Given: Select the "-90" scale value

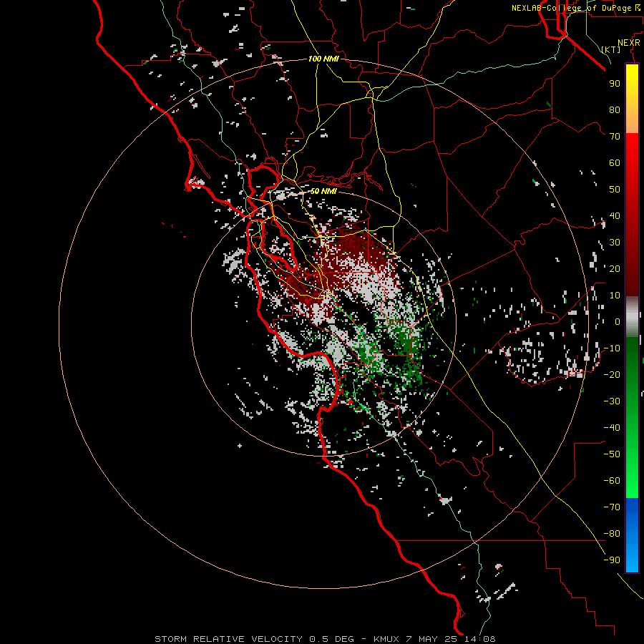Looking at the screenshot, I should 612,560.
